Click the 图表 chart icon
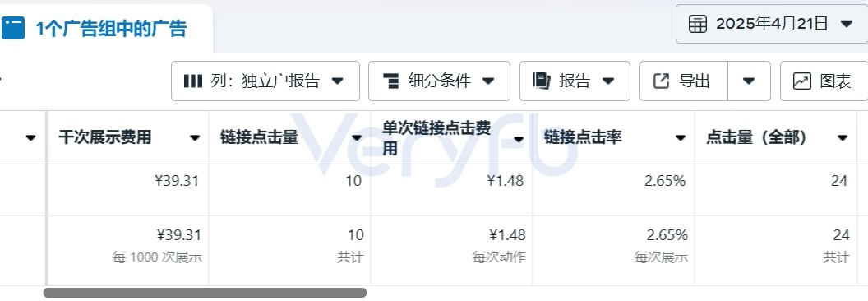 click(x=801, y=81)
